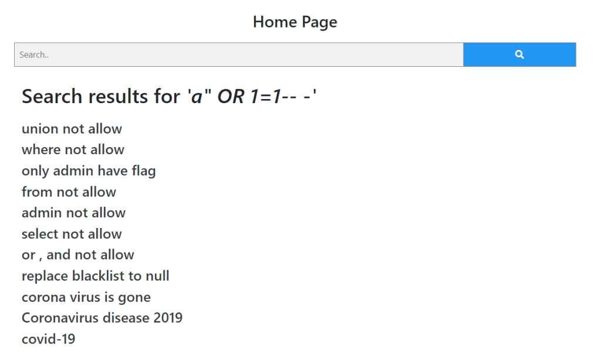The image size is (601, 364).
Task: Click the 'select not allow' result
Action: click(x=72, y=234)
